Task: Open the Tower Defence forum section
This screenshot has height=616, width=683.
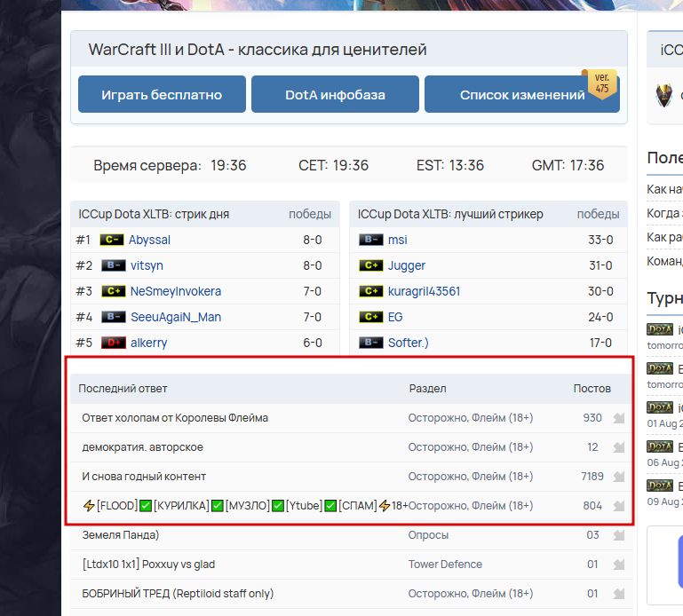Action: point(445,565)
